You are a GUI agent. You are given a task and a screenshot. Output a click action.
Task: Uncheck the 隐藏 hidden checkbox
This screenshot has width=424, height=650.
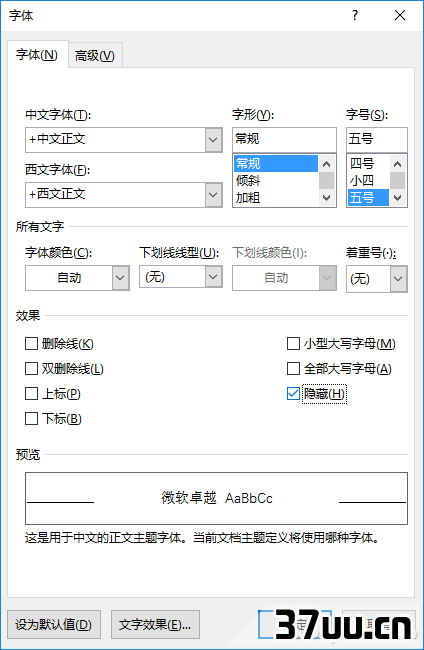(x=293, y=393)
